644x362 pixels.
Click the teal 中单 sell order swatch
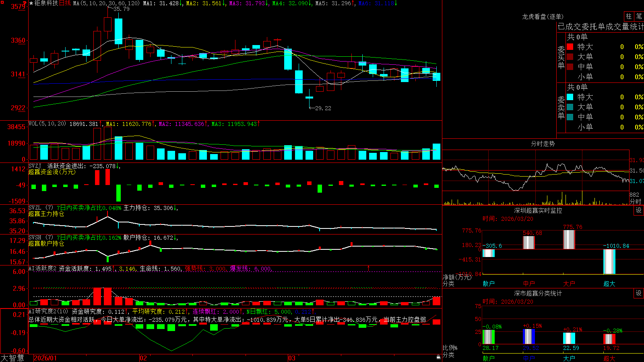pos(570,117)
